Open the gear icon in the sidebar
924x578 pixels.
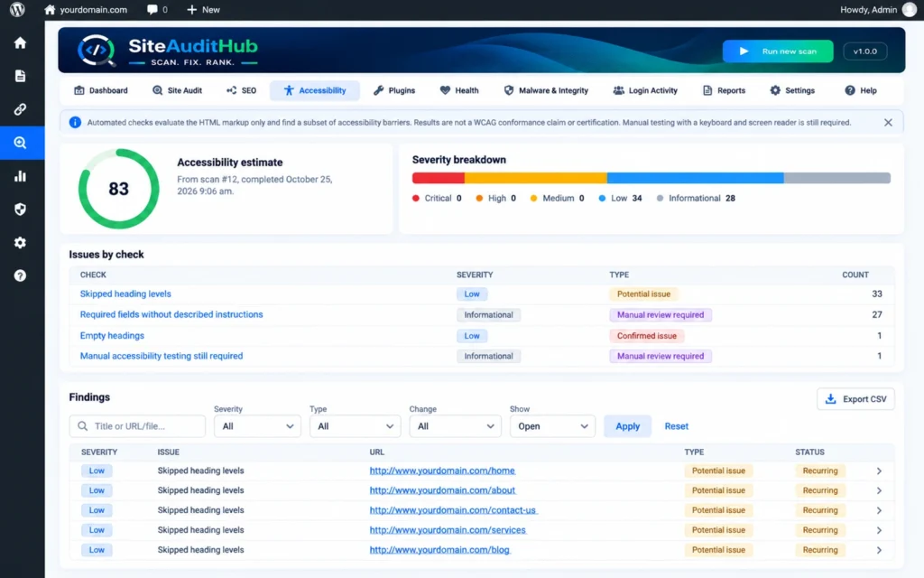pyautogui.click(x=20, y=242)
